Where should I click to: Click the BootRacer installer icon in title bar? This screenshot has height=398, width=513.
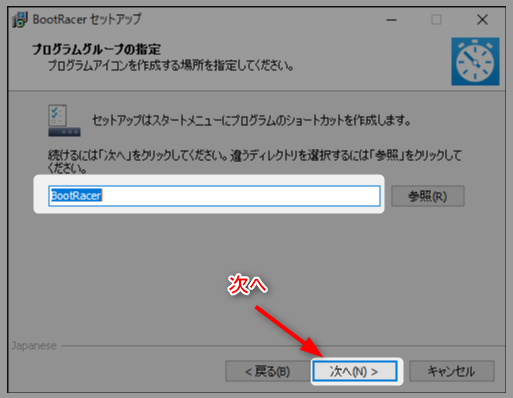(x=20, y=20)
